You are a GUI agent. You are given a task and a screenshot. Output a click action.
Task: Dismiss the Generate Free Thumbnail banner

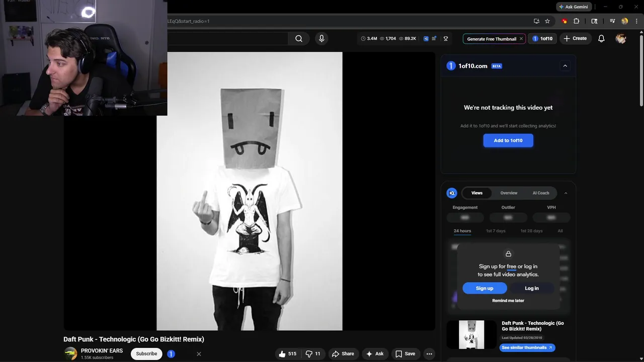coord(521,39)
